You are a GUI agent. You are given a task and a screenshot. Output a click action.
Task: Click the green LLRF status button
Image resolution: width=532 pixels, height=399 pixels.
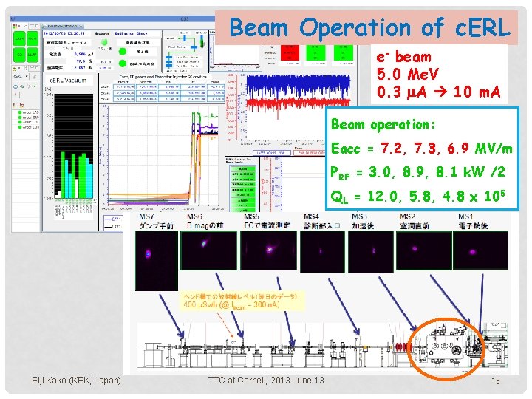(32, 55)
